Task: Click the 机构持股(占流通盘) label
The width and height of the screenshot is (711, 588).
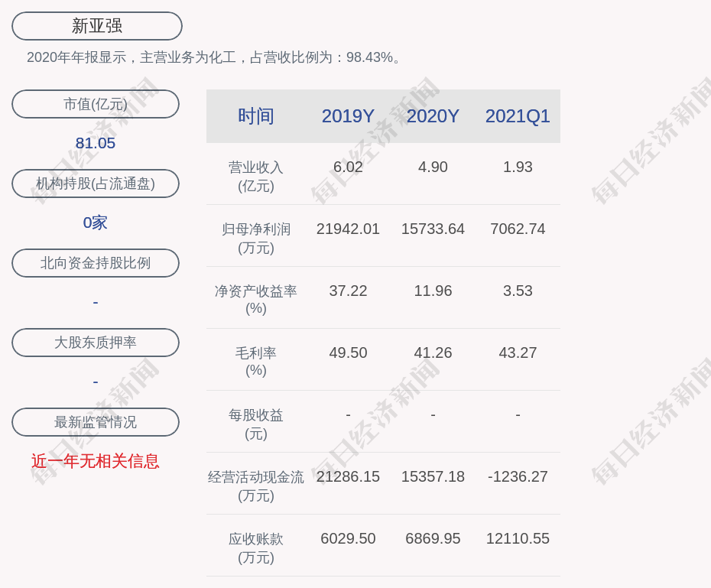Action: (x=96, y=184)
